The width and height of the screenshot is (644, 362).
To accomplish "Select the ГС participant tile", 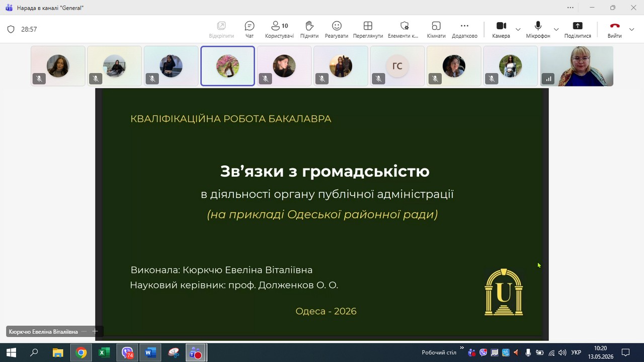I will click(397, 66).
